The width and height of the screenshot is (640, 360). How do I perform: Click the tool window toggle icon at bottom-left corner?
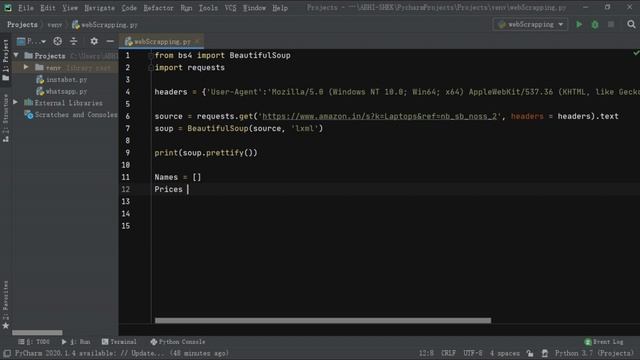pos(7,353)
